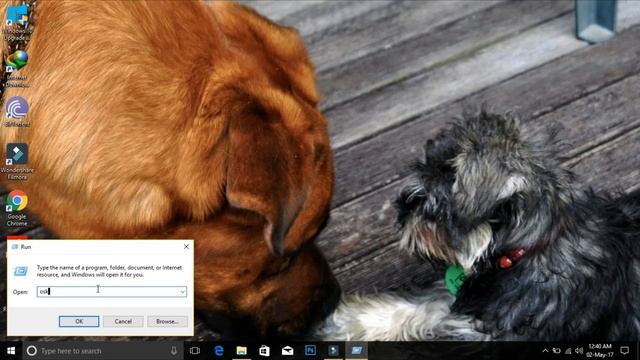Open File Explorer from the taskbar
This screenshot has height=360, width=640.
coord(242,351)
